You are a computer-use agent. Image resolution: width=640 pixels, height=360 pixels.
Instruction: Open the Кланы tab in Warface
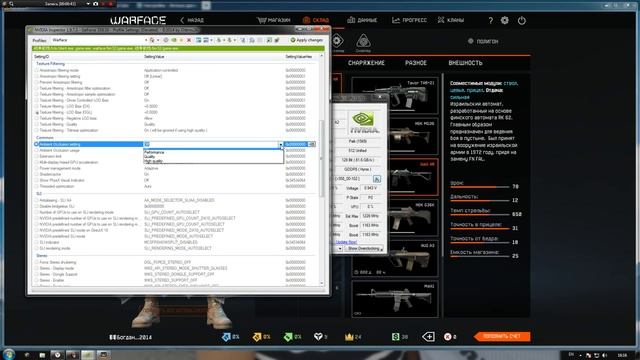(x=451, y=20)
